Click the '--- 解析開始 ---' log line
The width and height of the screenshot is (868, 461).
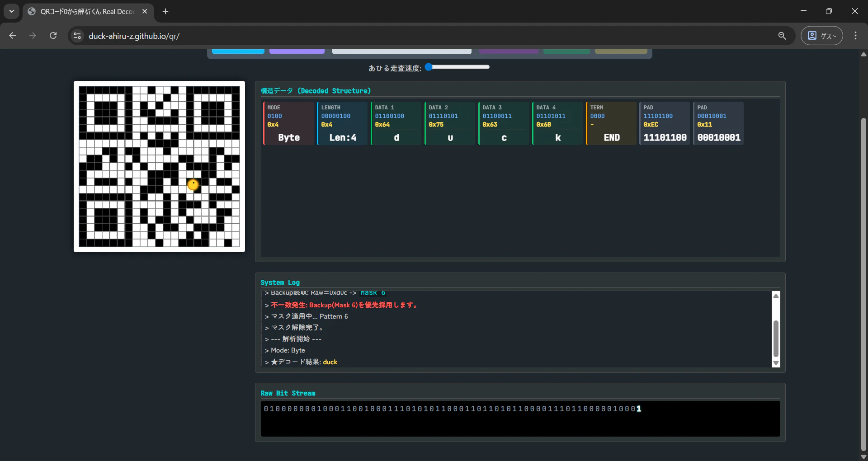pyautogui.click(x=293, y=339)
